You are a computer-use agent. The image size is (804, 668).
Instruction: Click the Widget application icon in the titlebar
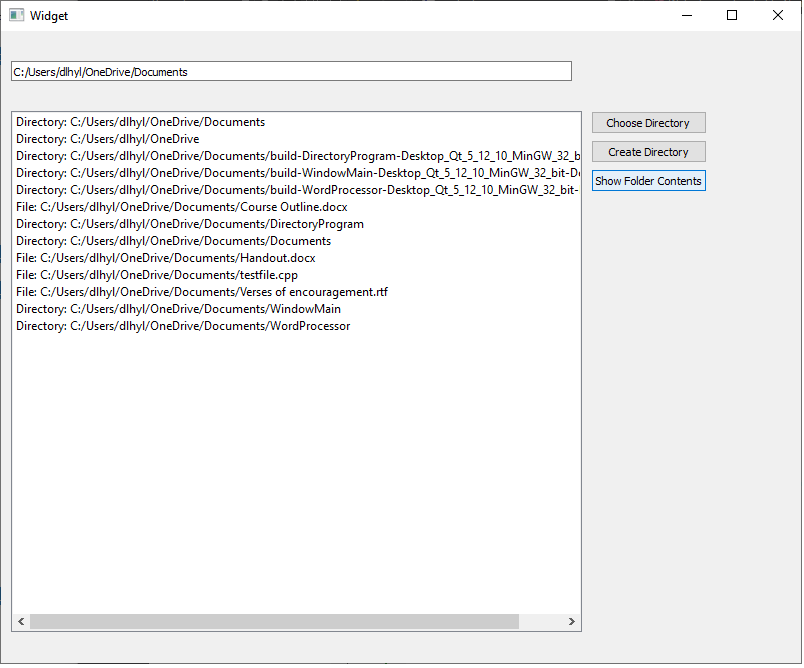(x=15, y=15)
